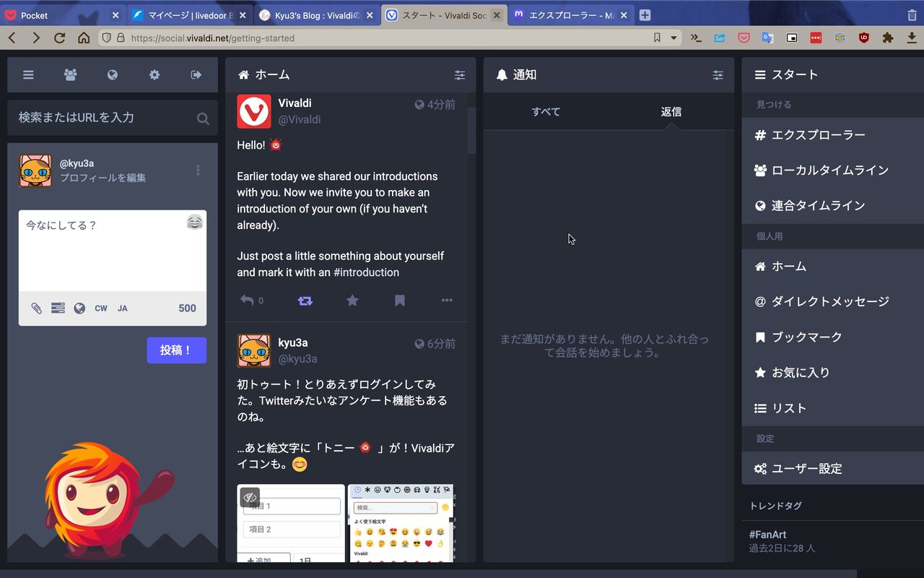924x578 pixels.
Task: Click the terminal-style command chain icon
Action: [696, 38]
